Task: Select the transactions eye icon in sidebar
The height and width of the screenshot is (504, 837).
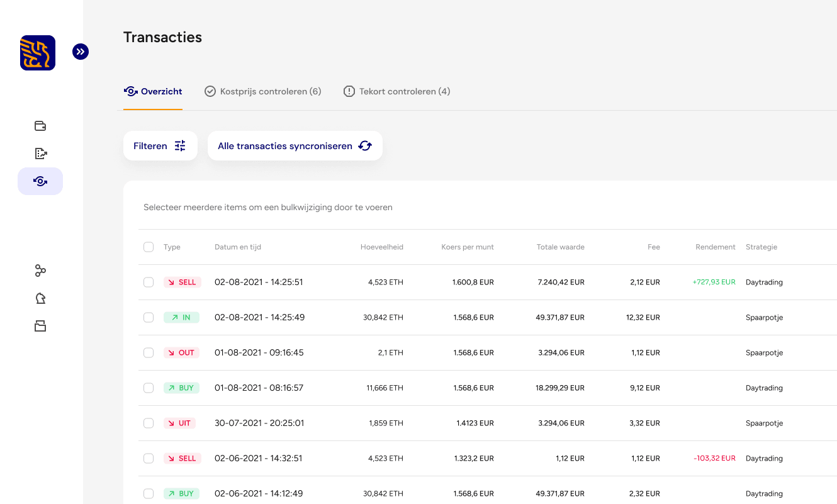Action: [x=40, y=181]
